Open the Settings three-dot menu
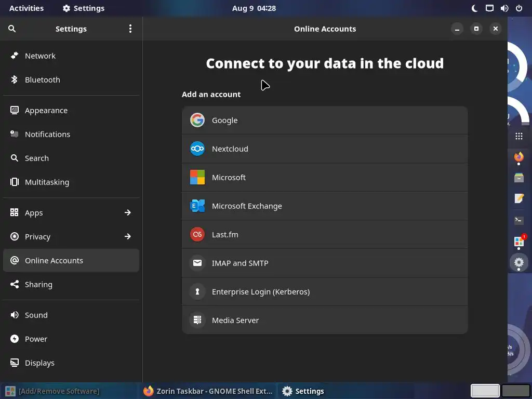The image size is (532, 399). [x=130, y=29]
